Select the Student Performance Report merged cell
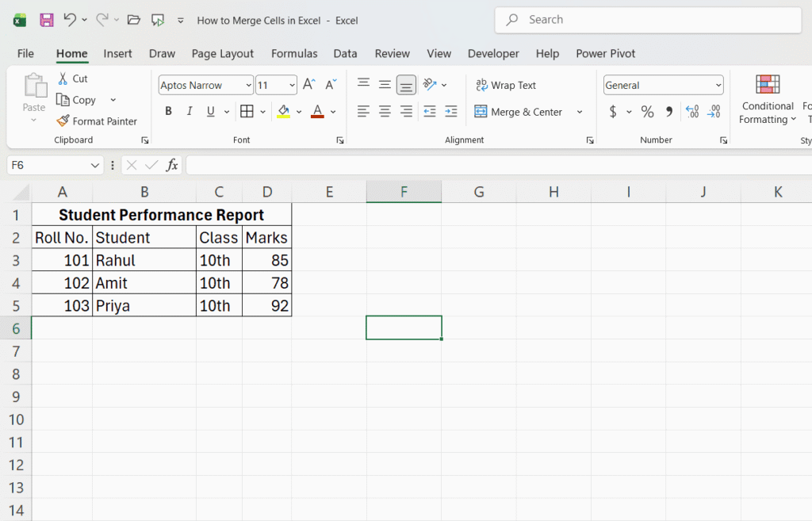 pyautogui.click(x=162, y=214)
